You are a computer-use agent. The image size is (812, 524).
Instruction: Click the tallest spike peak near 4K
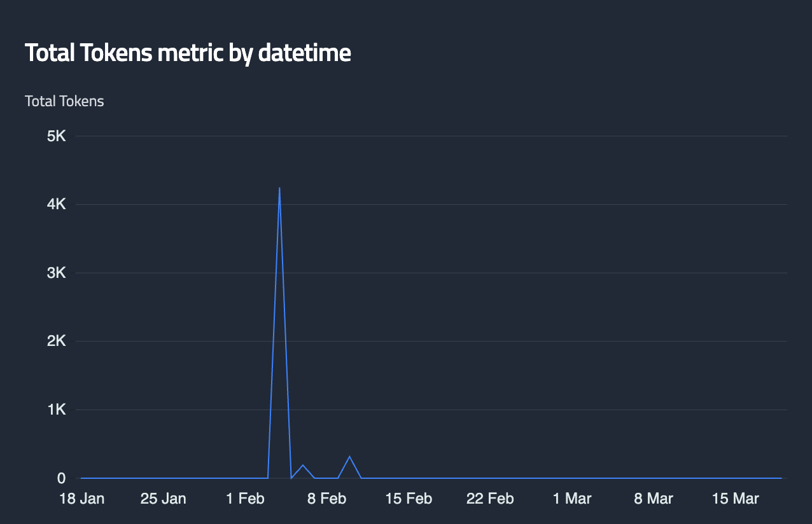(279, 188)
